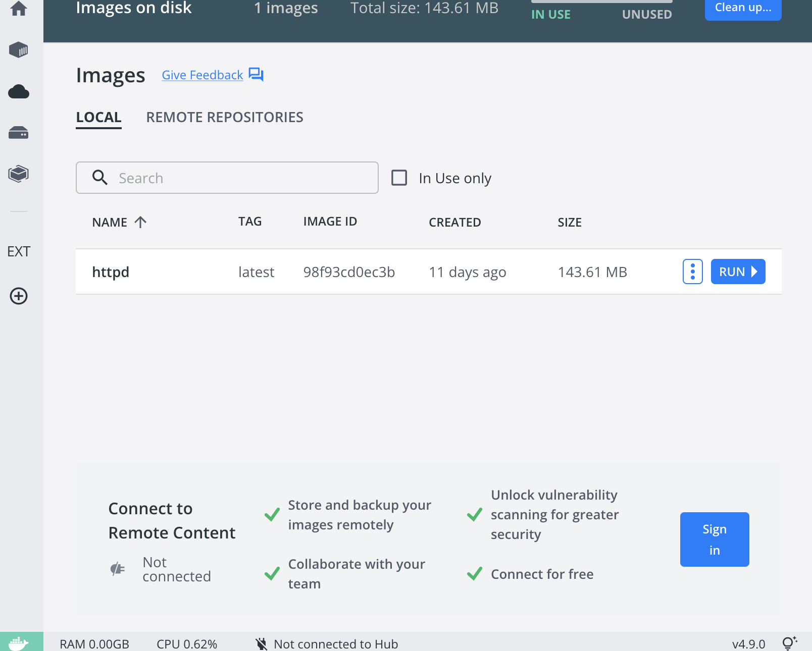Click the unplugged Hub icon in status bar
The image size is (812, 651).
(261, 644)
